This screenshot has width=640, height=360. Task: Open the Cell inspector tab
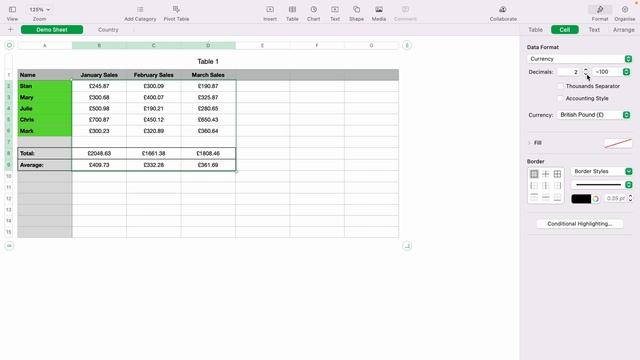point(564,29)
